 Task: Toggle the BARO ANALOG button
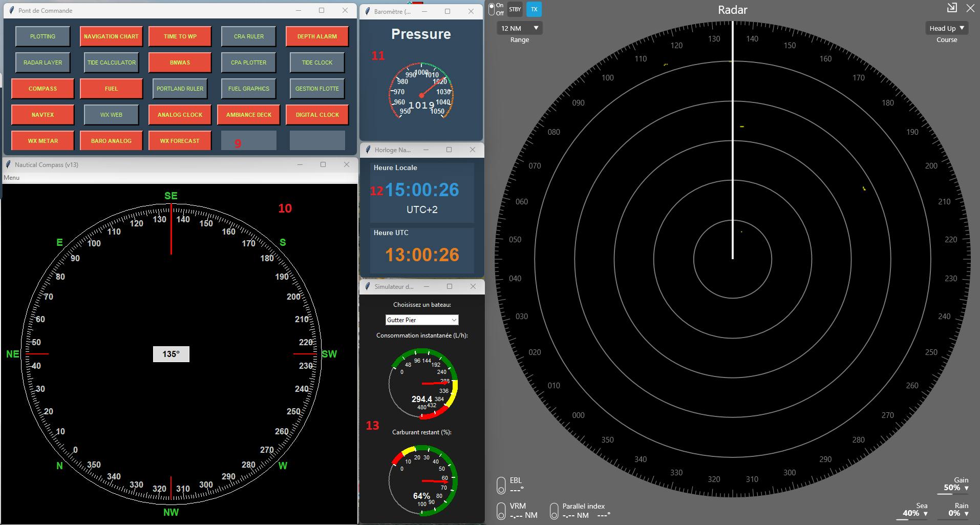(111, 141)
